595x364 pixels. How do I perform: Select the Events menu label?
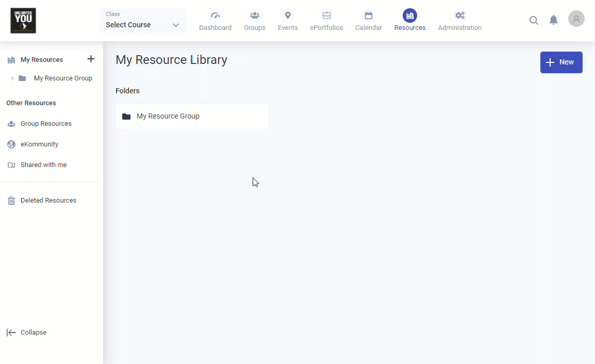coord(288,28)
